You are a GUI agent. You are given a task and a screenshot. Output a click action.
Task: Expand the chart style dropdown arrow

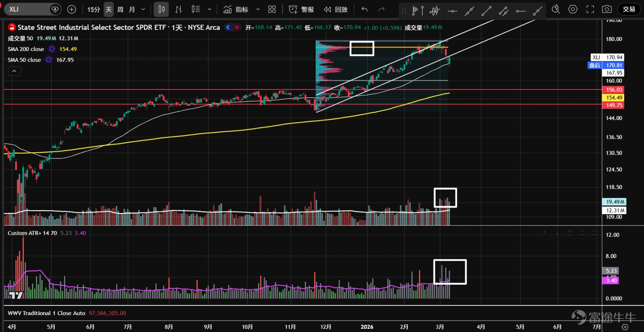click(x=209, y=9)
